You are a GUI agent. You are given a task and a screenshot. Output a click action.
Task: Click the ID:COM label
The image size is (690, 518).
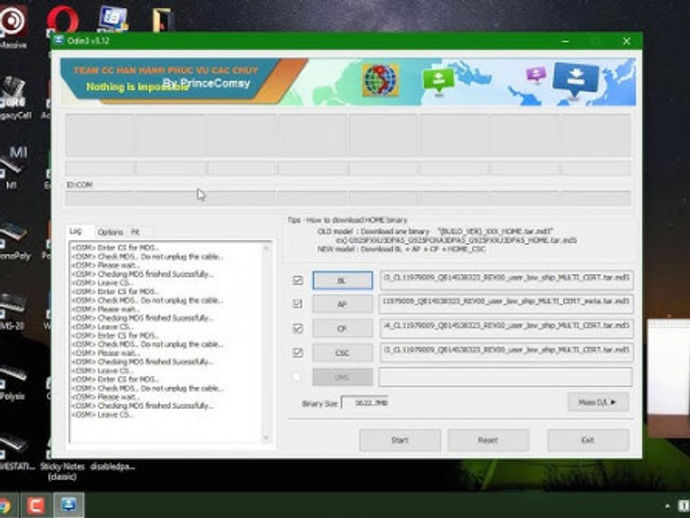(80, 184)
